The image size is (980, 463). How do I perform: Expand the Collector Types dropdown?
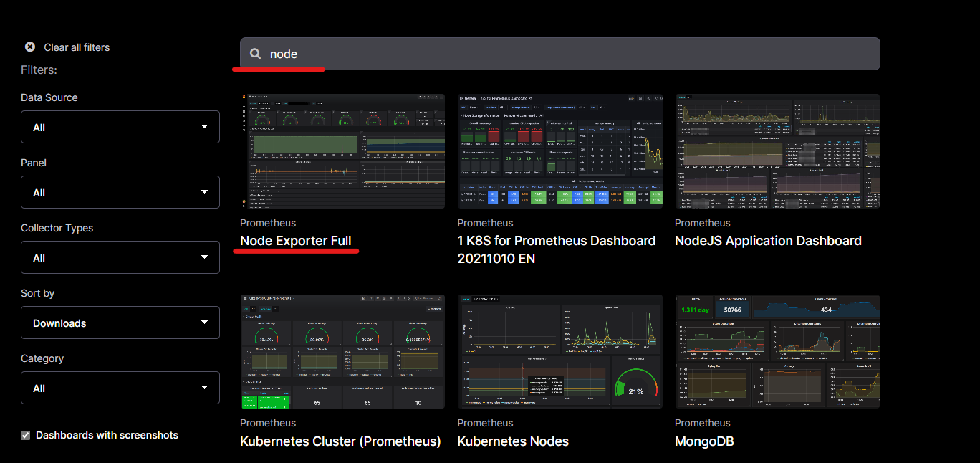(120, 257)
